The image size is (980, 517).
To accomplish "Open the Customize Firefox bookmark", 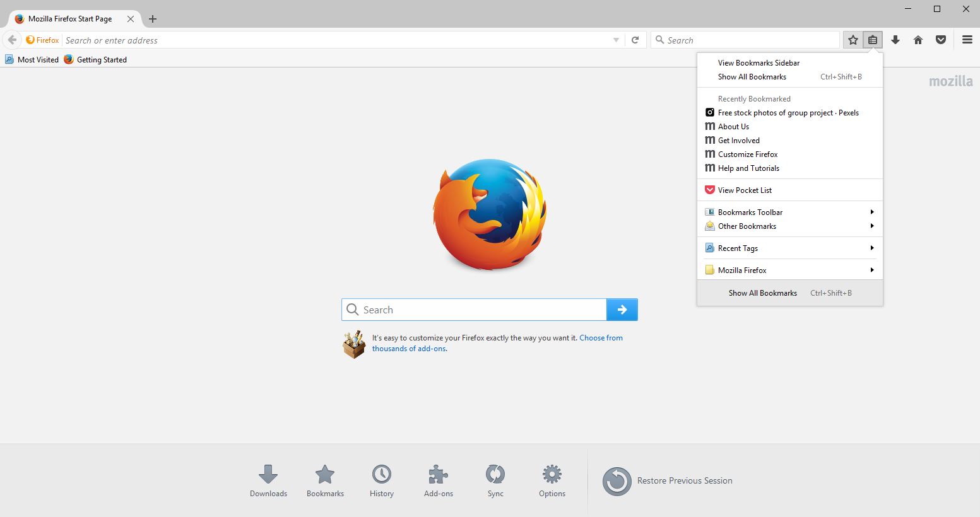I will pos(748,154).
